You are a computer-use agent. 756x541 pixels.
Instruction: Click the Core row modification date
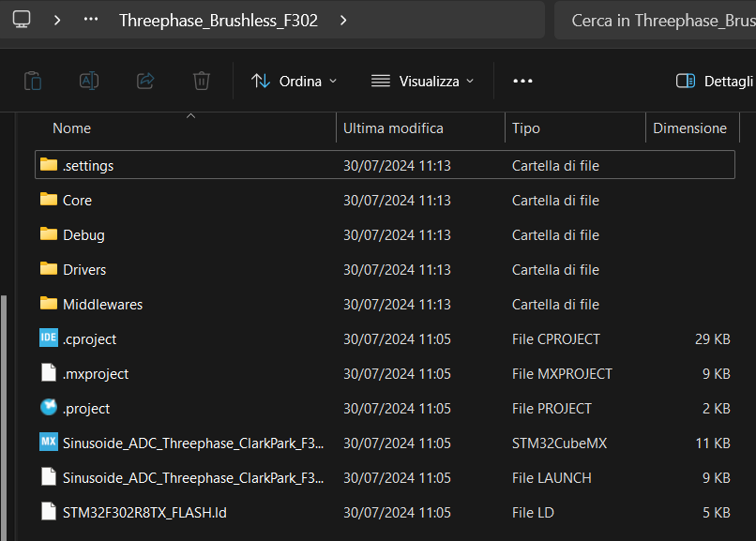(x=397, y=201)
